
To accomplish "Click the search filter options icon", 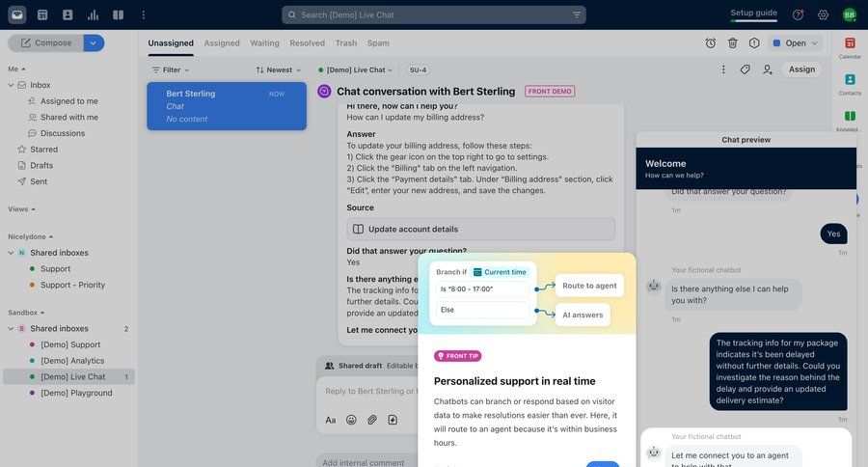I will pos(577,15).
